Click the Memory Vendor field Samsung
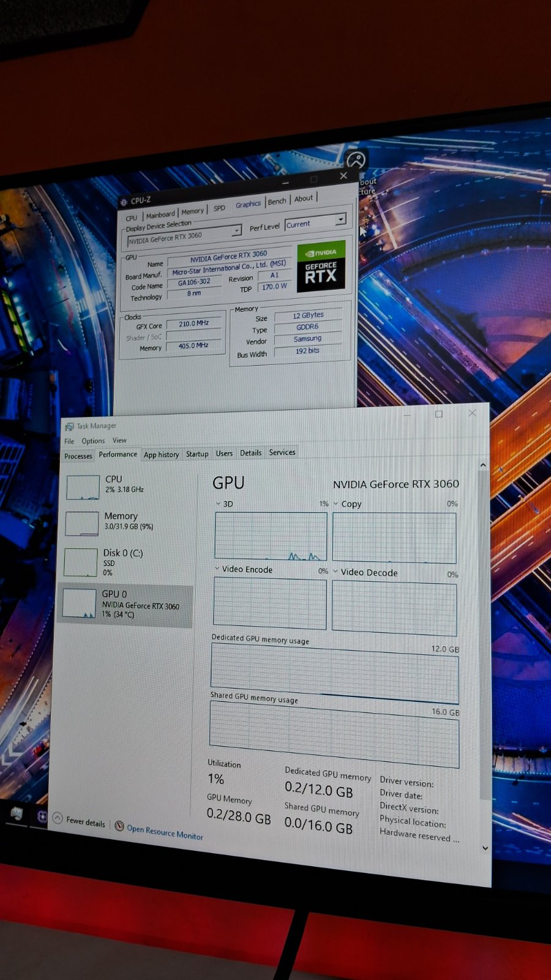This screenshot has height=980, width=551. point(307,338)
